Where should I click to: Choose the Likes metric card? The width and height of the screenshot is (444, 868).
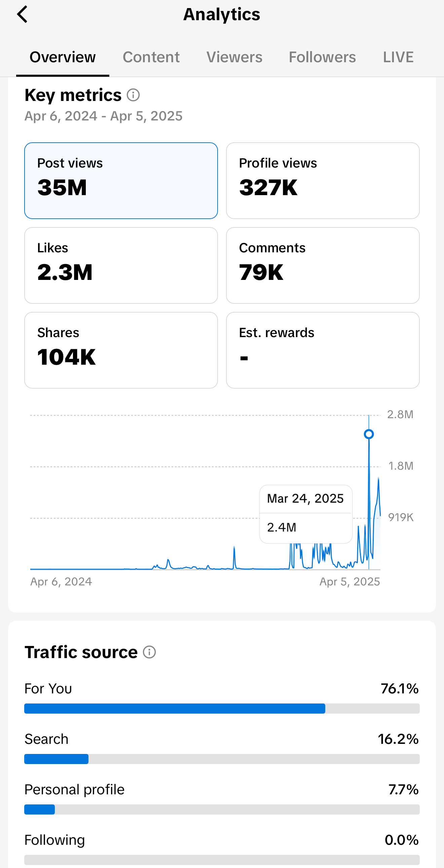121,265
